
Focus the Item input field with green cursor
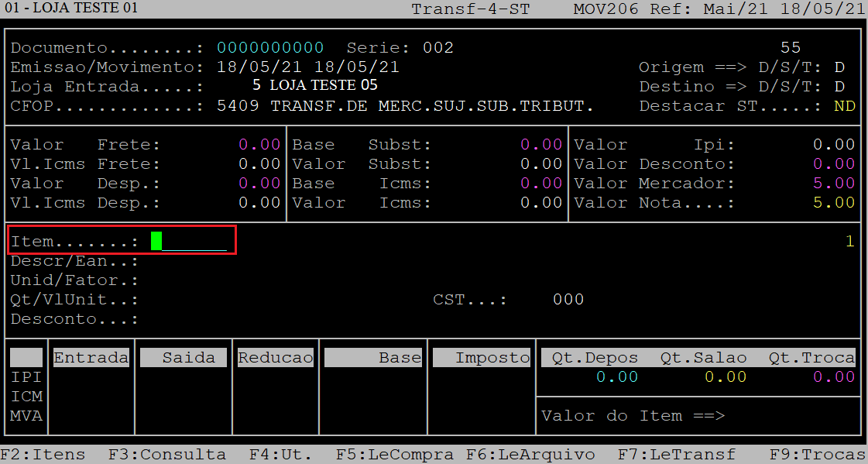coord(189,242)
